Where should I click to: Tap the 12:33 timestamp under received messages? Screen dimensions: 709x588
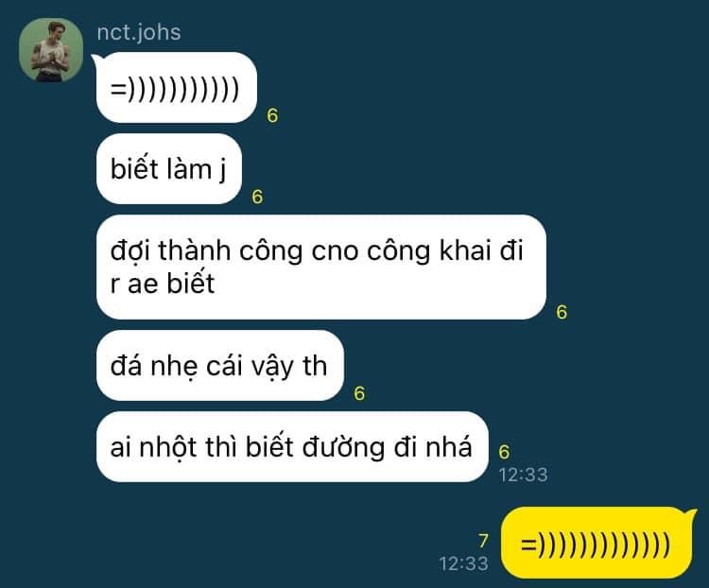[x=523, y=475]
